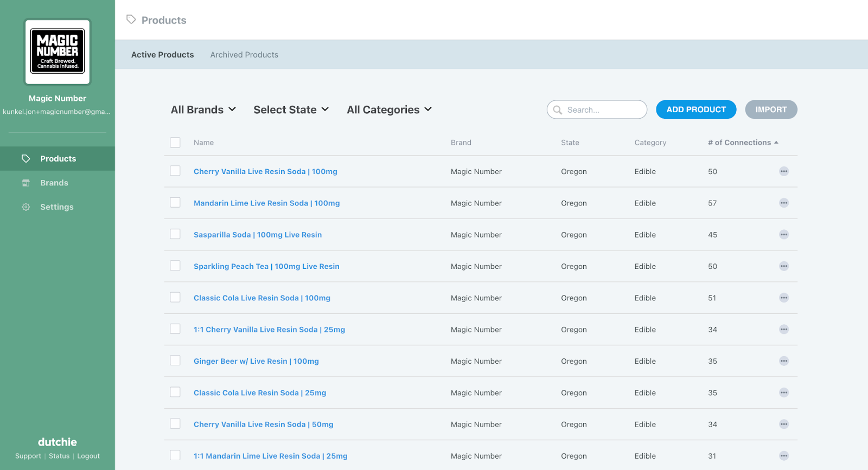Check the Mandarin Lime Live Resin Soda 100mg row
The height and width of the screenshot is (470, 868).
point(175,202)
